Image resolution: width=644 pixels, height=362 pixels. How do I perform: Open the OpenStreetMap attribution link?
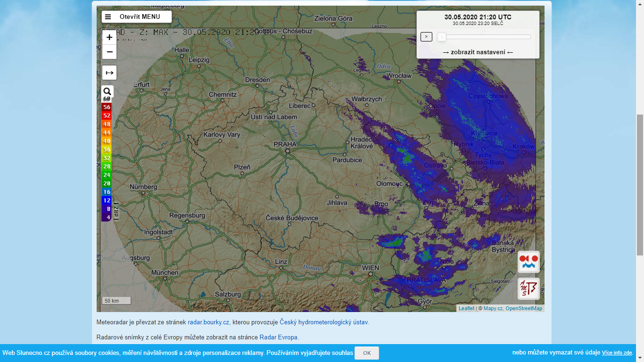tap(524, 308)
